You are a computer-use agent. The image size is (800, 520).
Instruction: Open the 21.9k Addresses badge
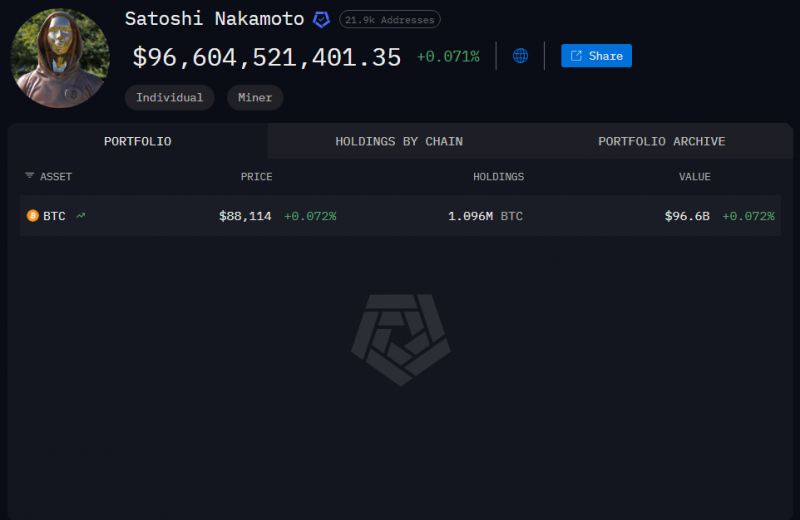(x=390, y=20)
